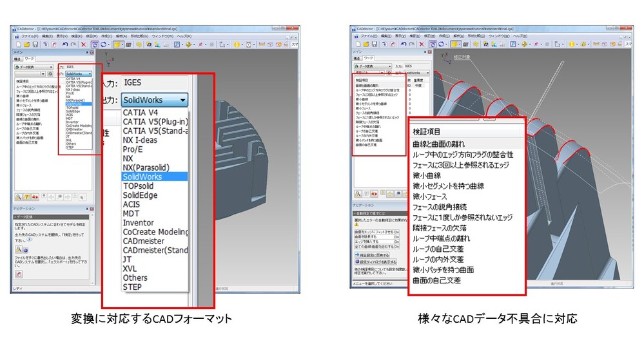Click the measure ruler icon in left window toolbar
The width and height of the screenshot is (644, 362).
(262, 44)
